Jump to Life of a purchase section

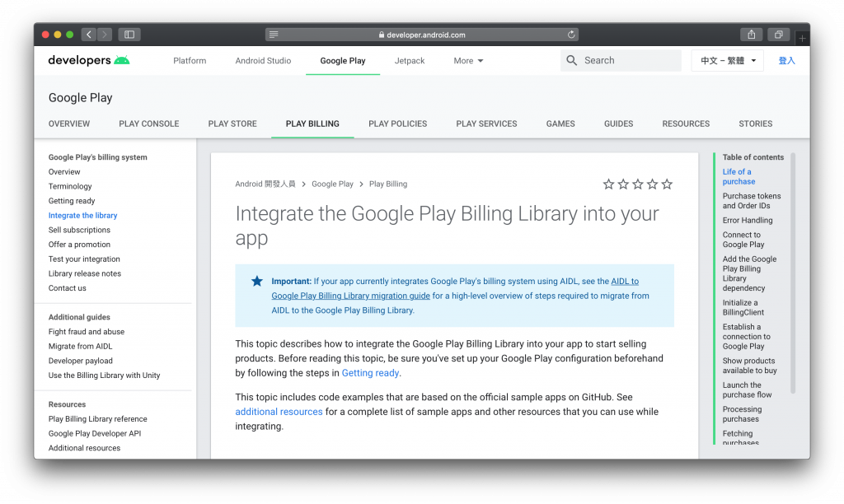(x=738, y=176)
